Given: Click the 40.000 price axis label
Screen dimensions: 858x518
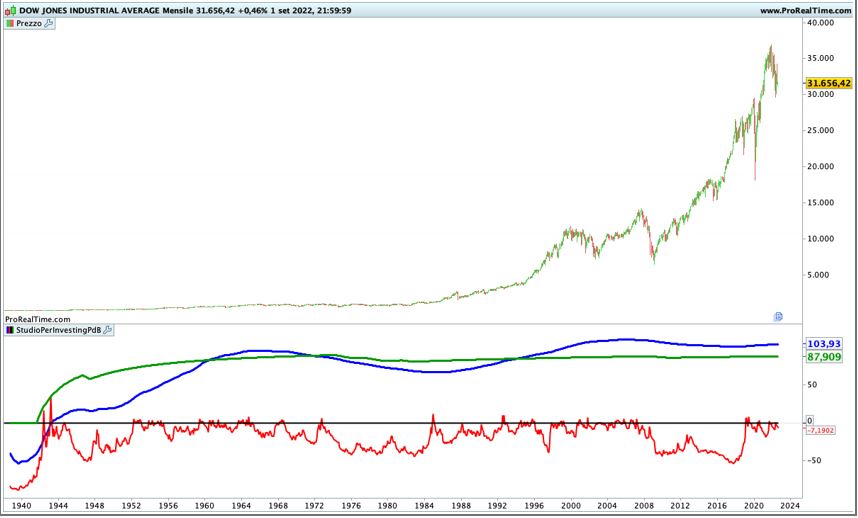Looking at the screenshot, I should click(x=821, y=22).
